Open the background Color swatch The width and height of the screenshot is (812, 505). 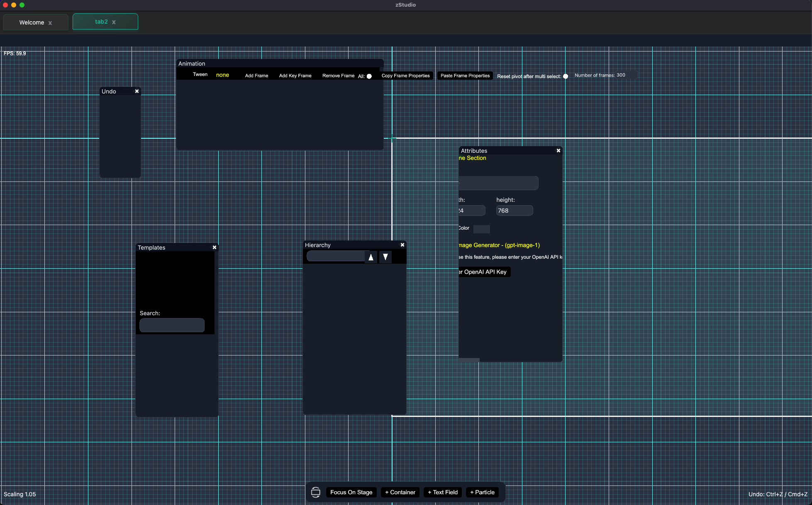pyautogui.click(x=481, y=229)
